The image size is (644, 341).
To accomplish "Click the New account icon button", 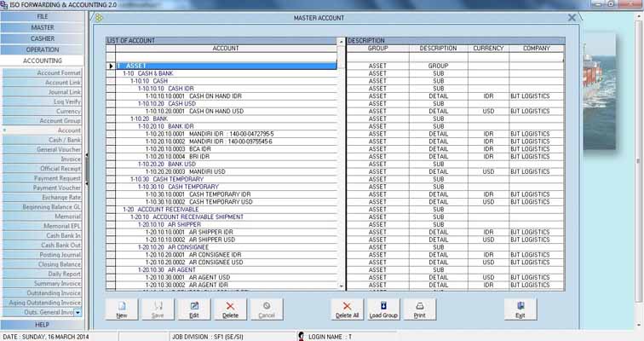I will click(x=122, y=309).
